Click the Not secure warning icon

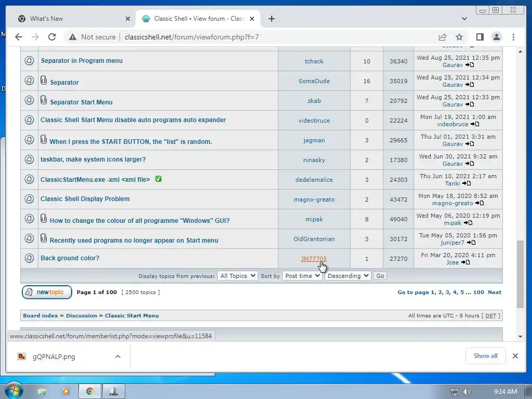(x=73, y=37)
